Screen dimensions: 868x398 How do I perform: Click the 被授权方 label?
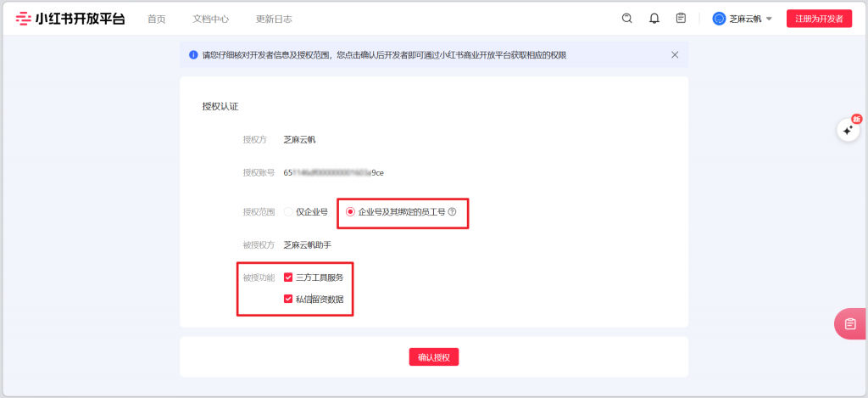point(259,244)
